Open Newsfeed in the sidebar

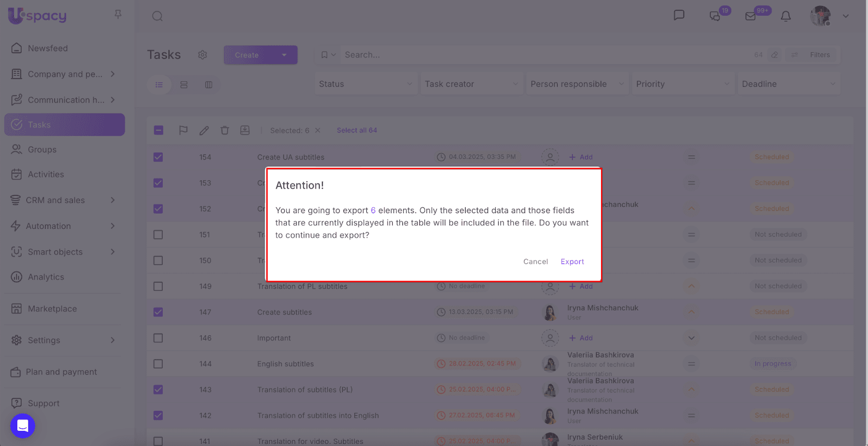point(48,48)
